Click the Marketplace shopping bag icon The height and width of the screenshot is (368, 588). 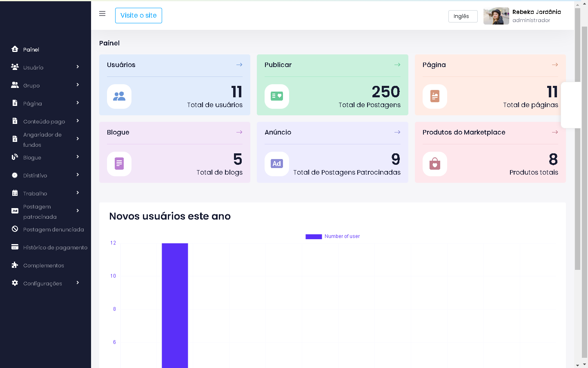[x=435, y=164]
